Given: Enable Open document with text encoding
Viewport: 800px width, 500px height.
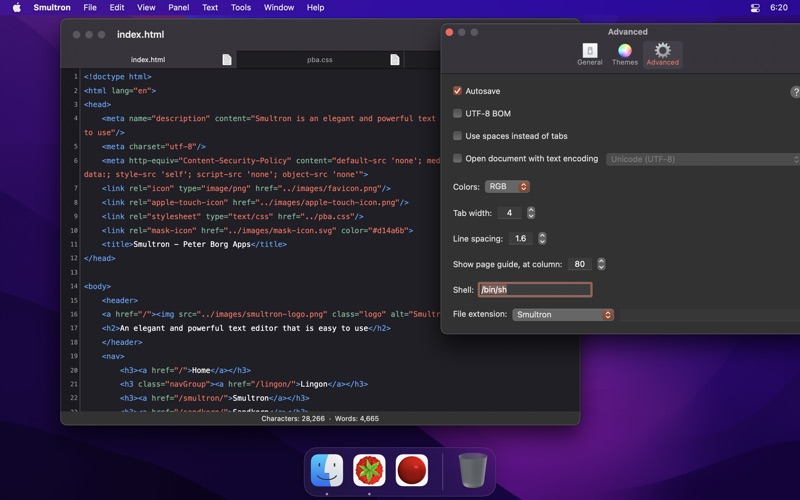Looking at the screenshot, I should [457, 158].
